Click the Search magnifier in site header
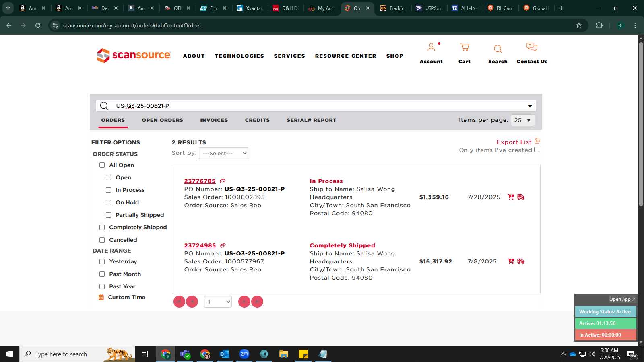Viewport: 644px width, 362px height. click(x=498, y=49)
